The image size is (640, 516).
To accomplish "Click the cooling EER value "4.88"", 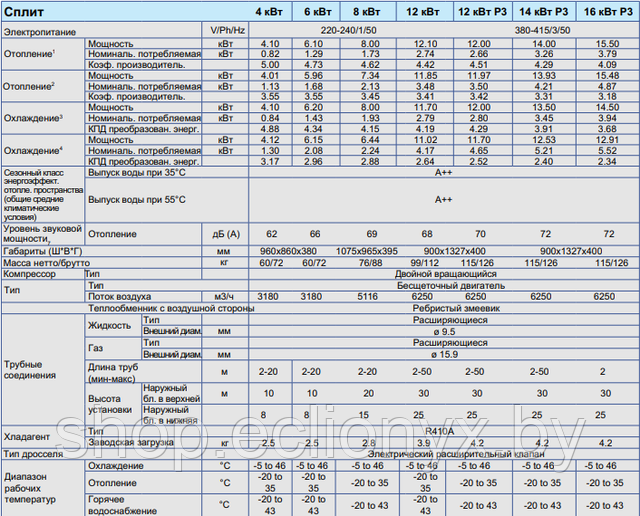I will [x=270, y=129].
